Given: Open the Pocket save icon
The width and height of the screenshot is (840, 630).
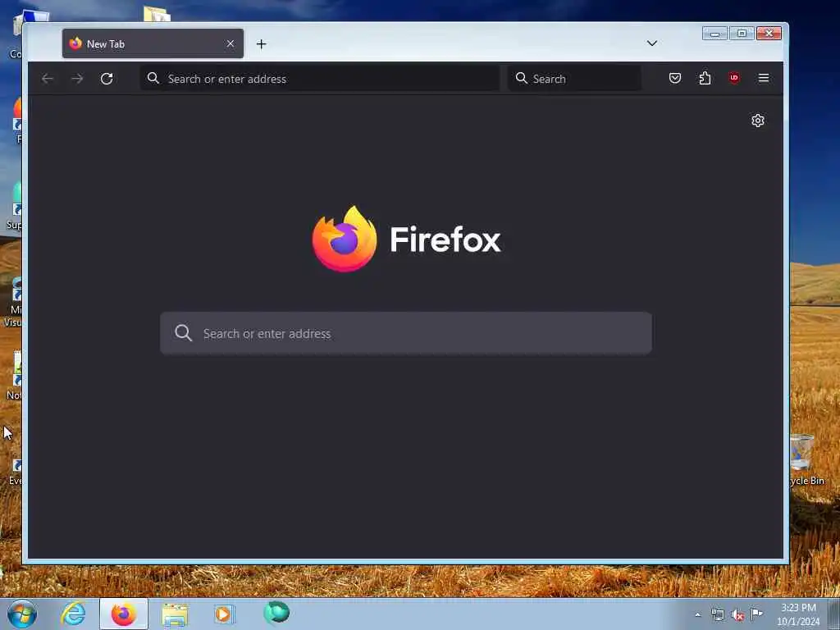Looking at the screenshot, I should coord(675,78).
